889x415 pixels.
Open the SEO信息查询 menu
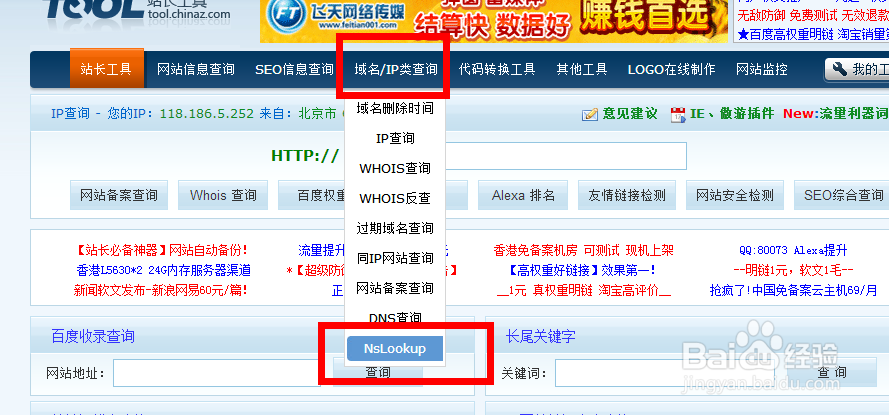(x=294, y=70)
